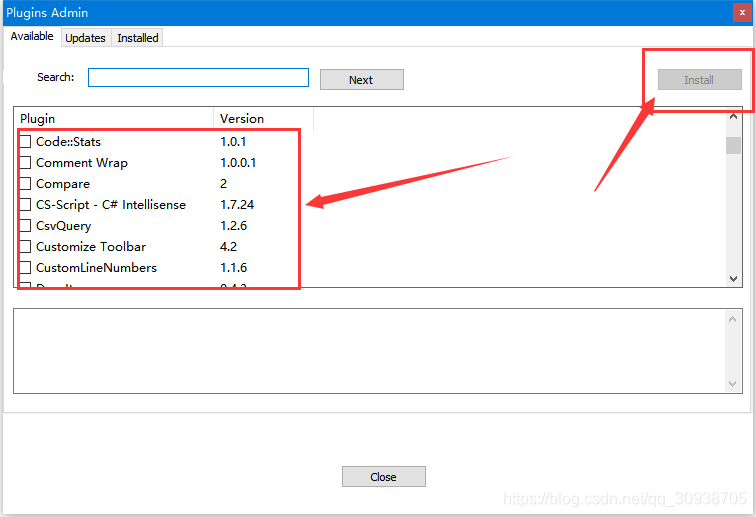Select the CsvQuery plugin name
This screenshot has height=517, width=756.
click(x=64, y=226)
